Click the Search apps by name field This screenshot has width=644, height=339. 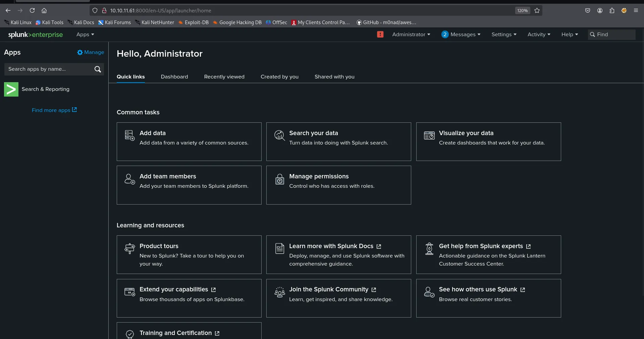click(x=54, y=69)
